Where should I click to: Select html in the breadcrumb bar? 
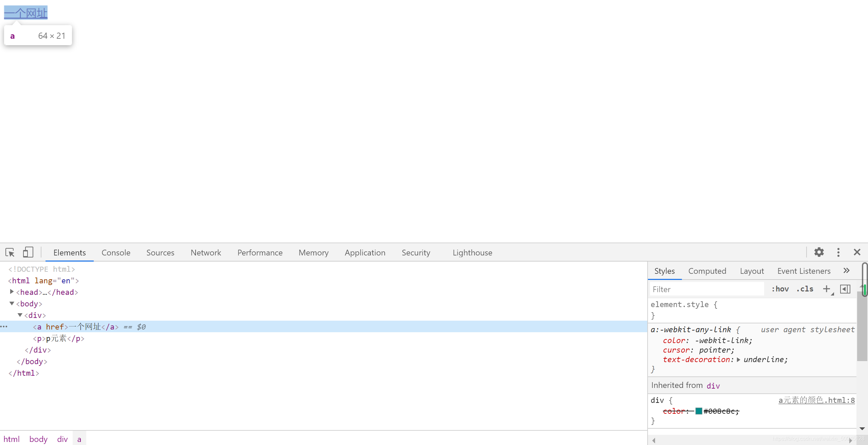pyautogui.click(x=12, y=439)
